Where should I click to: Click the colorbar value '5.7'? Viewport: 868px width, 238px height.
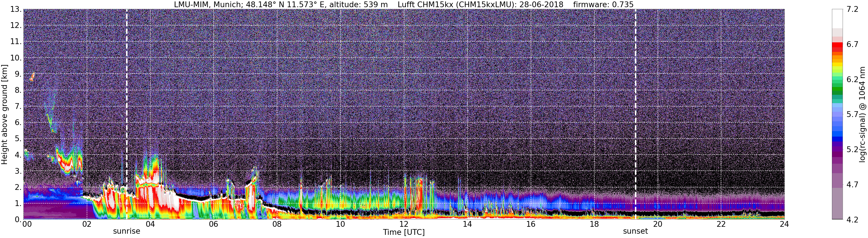(852, 114)
